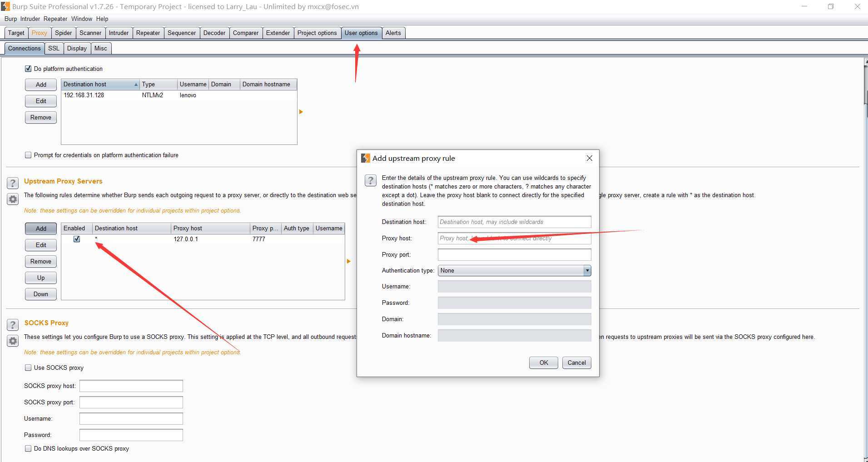
Task: Open Authentication type dropdown
Action: 514,271
